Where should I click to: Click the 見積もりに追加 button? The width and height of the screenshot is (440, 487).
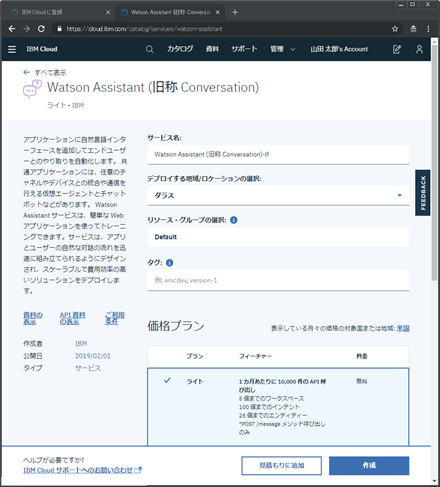click(x=282, y=466)
